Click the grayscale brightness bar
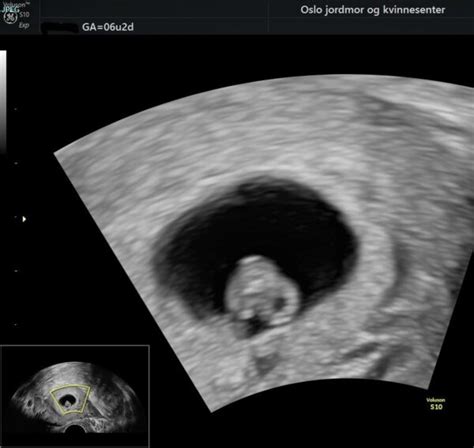The width and height of the screenshot is (474, 448). click(x=3, y=102)
